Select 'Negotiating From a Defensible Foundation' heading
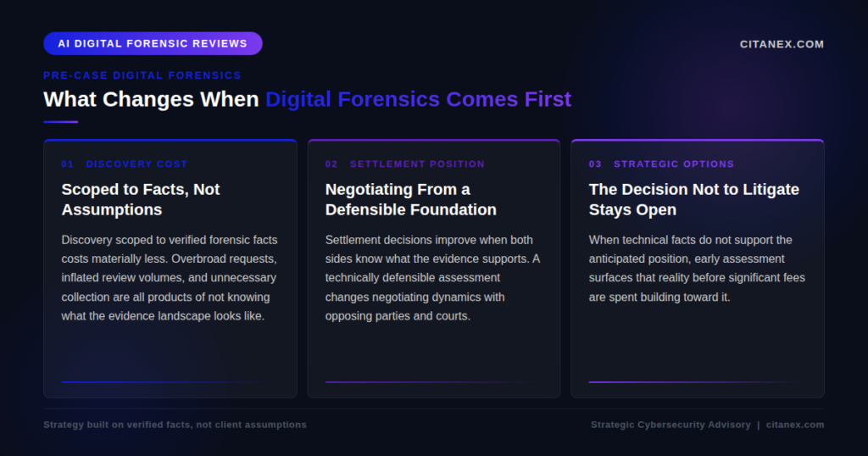The width and height of the screenshot is (868, 456). tap(411, 199)
